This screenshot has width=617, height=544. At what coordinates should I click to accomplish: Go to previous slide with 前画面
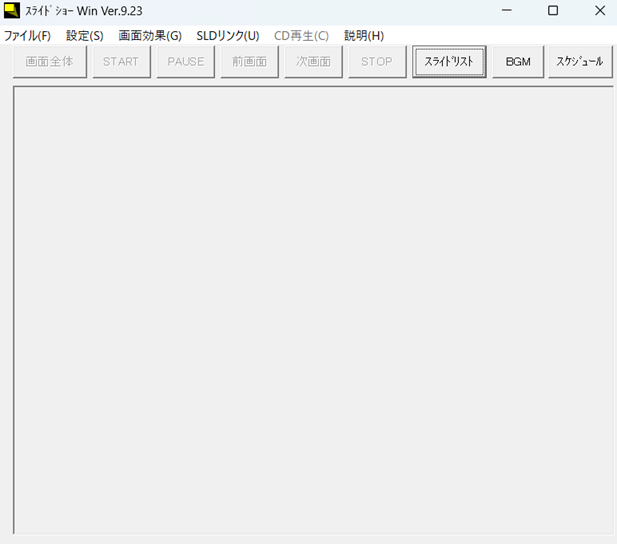[x=249, y=61]
